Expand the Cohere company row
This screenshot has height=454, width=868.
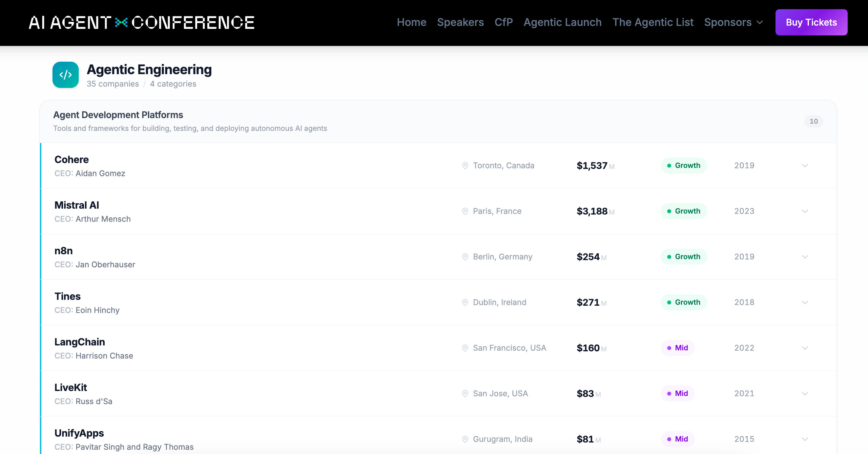click(805, 165)
